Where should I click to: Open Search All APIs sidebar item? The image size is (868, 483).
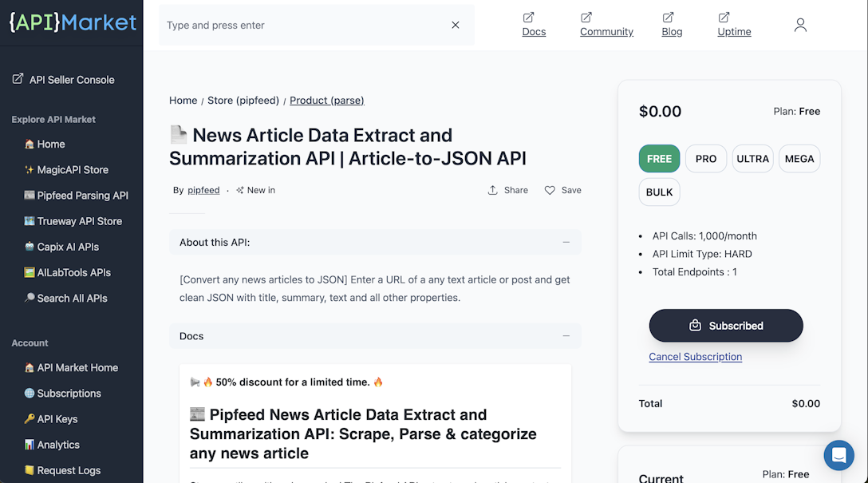pos(65,298)
